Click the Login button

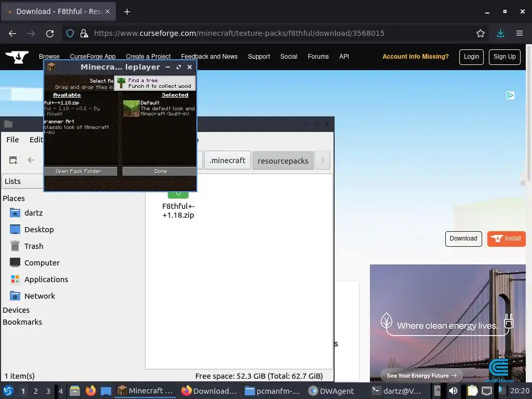(471, 57)
